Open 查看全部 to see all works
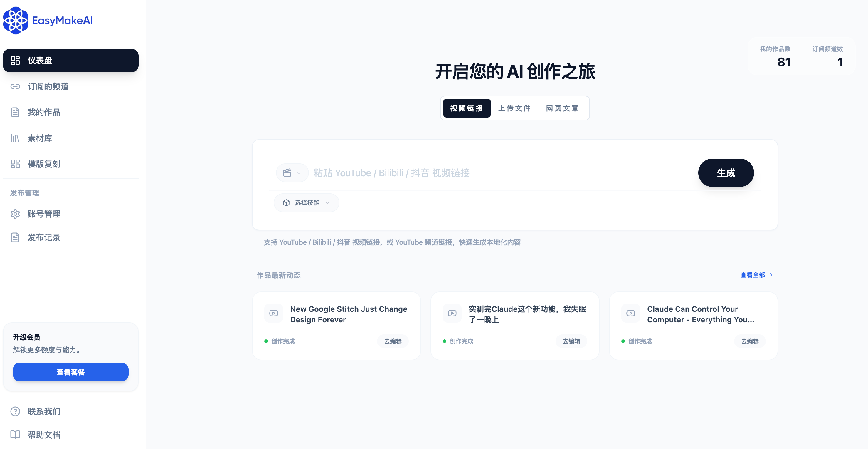The height and width of the screenshot is (449, 868). point(753,275)
